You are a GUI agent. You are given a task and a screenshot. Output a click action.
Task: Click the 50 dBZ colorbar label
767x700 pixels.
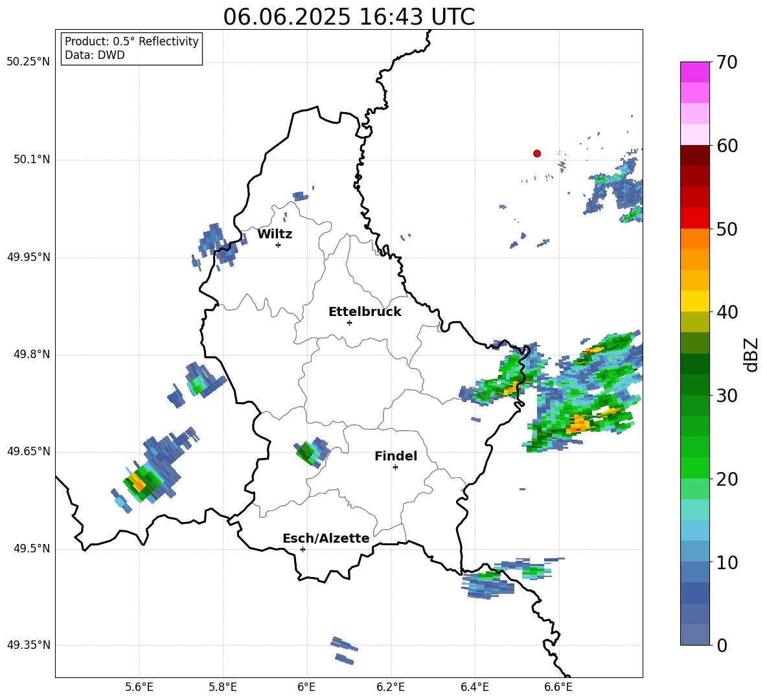coord(726,229)
